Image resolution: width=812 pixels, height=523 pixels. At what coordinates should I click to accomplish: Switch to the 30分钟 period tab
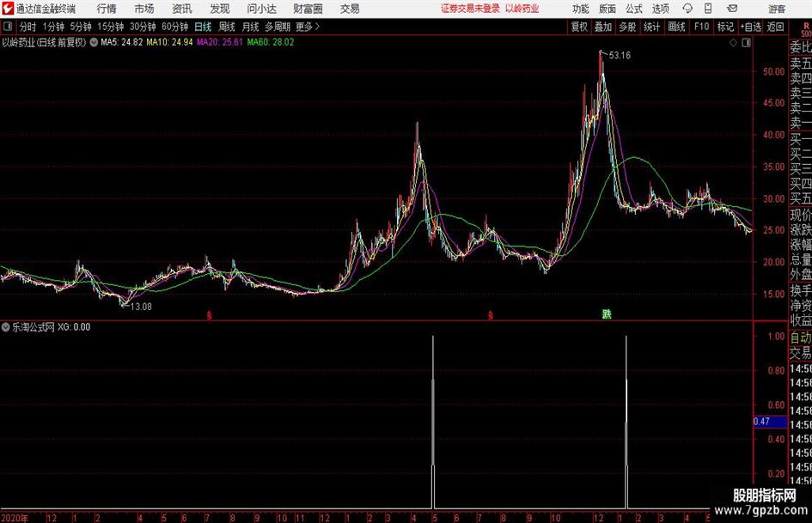tap(143, 27)
